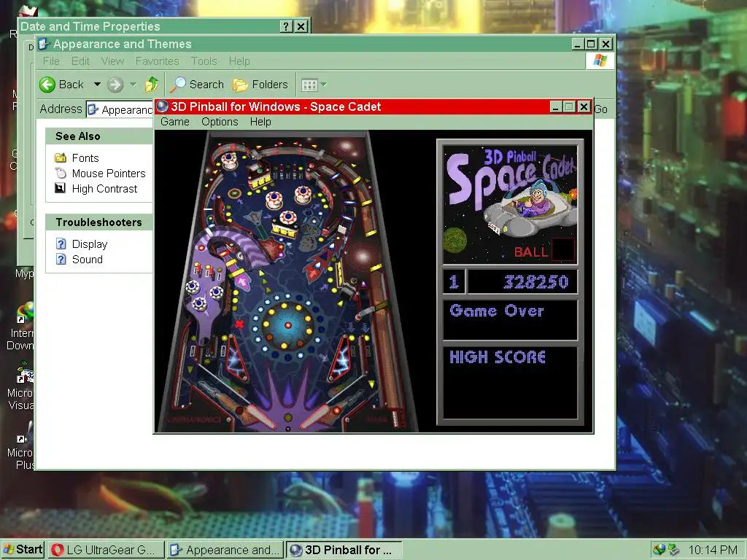Click the Views icon in toolbar

[309, 85]
